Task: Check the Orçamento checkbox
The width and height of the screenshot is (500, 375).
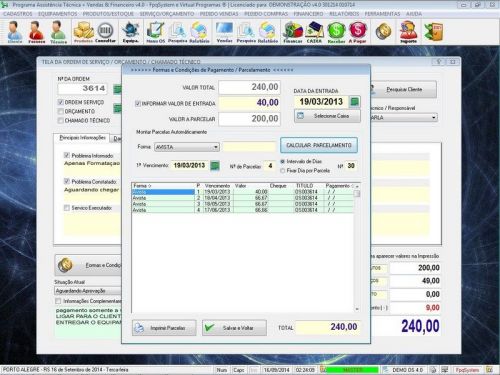Action: [61, 111]
